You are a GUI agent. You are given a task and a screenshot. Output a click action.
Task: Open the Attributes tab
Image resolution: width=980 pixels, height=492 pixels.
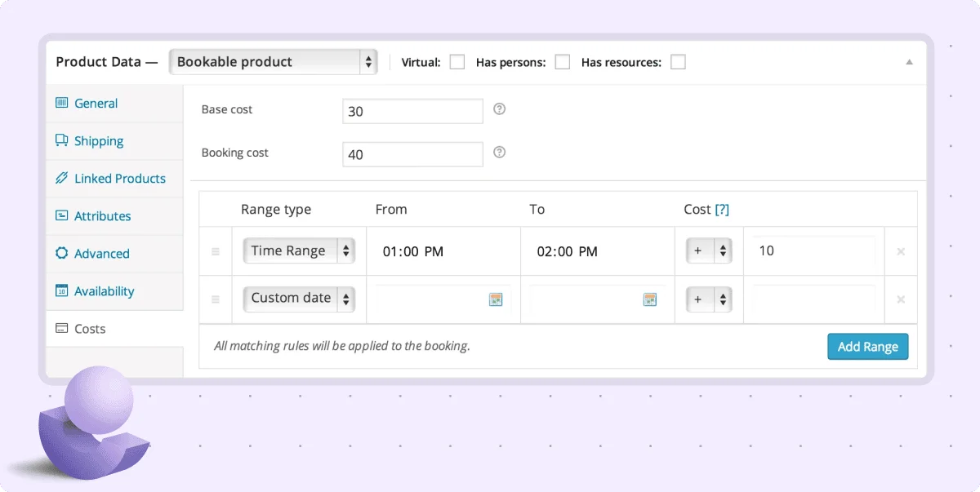[x=114, y=216]
